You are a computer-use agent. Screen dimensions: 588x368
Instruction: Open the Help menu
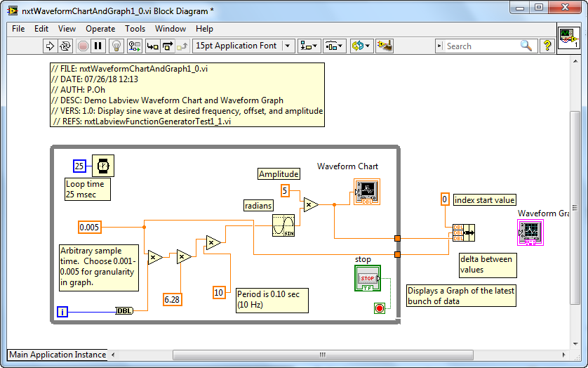pyautogui.click(x=204, y=29)
